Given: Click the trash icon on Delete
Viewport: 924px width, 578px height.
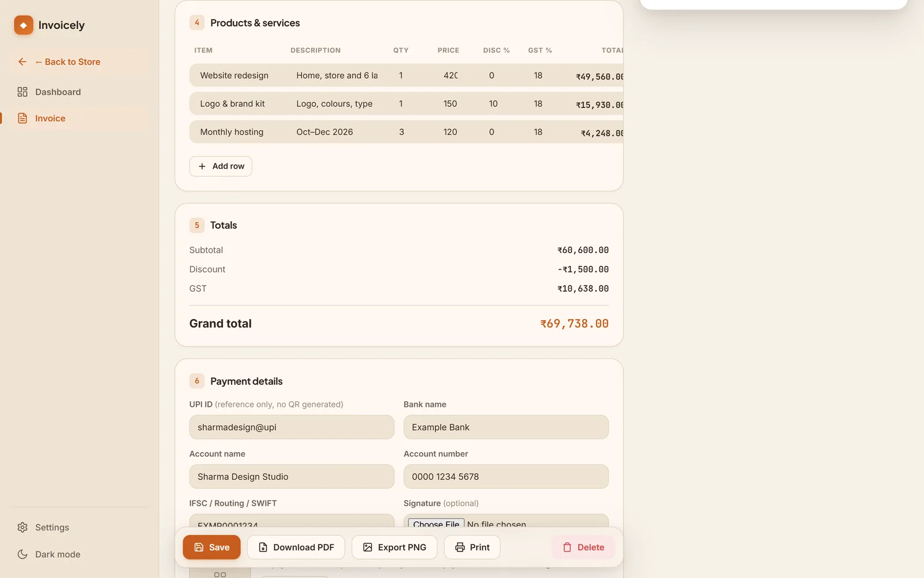Looking at the screenshot, I should pyautogui.click(x=567, y=547).
